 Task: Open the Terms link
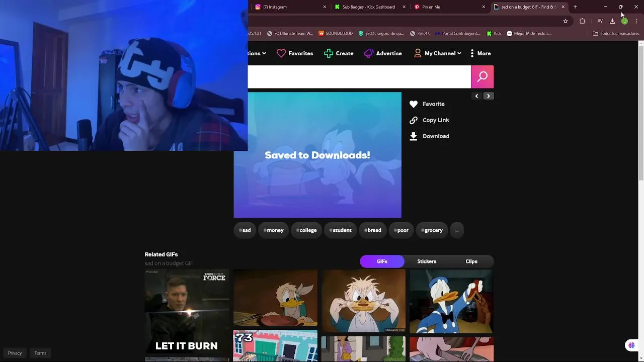click(x=40, y=353)
